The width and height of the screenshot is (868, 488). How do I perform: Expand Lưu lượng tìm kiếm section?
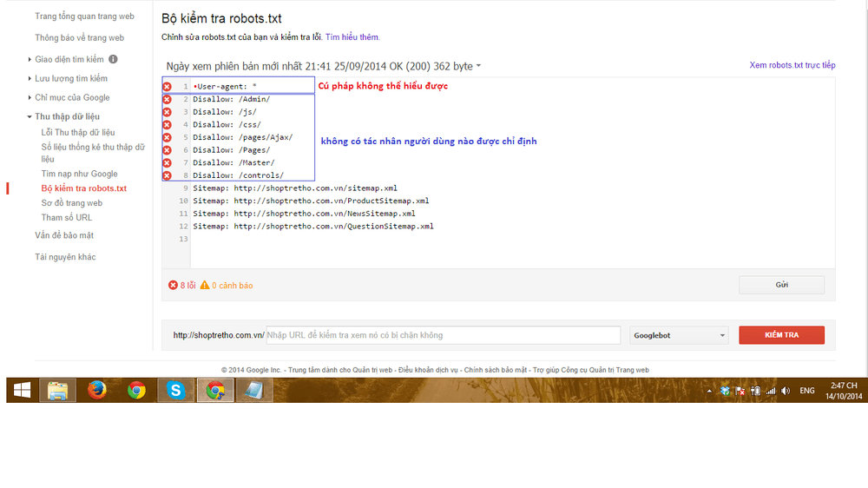30,79
